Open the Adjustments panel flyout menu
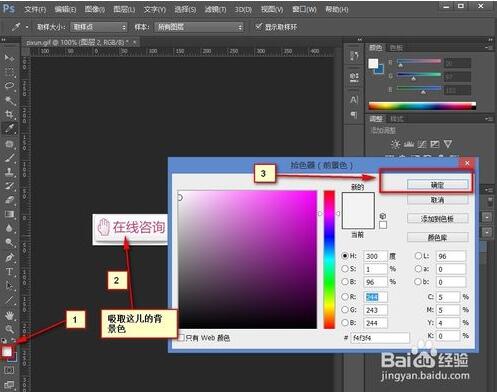This screenshot has height=392, width=497. coord(488,119)
